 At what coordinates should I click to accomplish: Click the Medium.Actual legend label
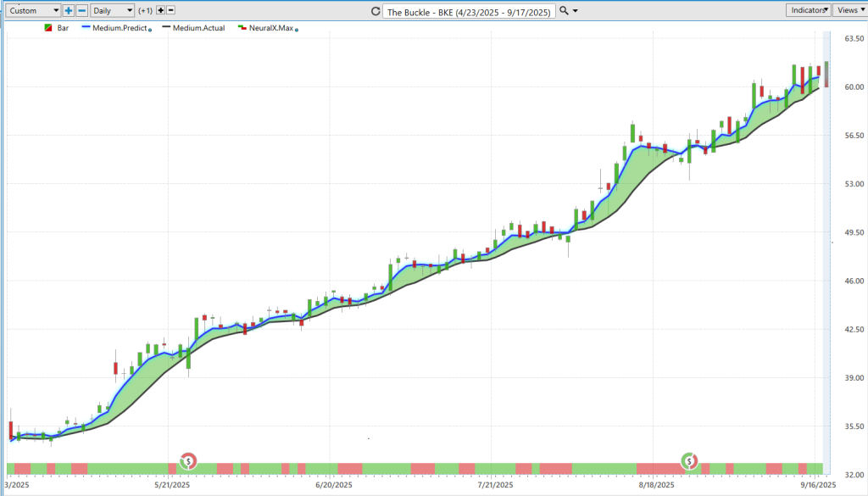tap(198, 28)
